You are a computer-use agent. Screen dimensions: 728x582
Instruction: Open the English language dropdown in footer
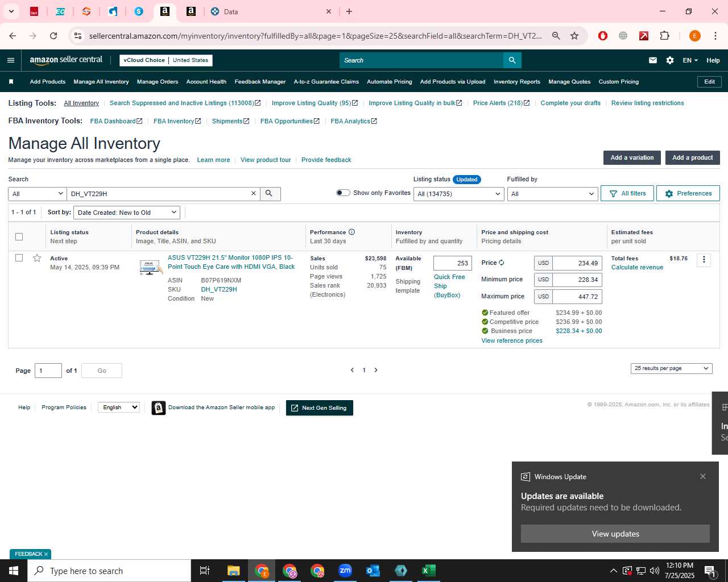point(118,408)
